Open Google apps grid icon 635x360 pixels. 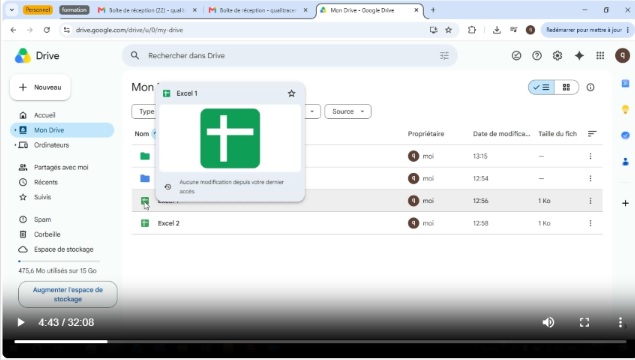[x=600, y=55]
